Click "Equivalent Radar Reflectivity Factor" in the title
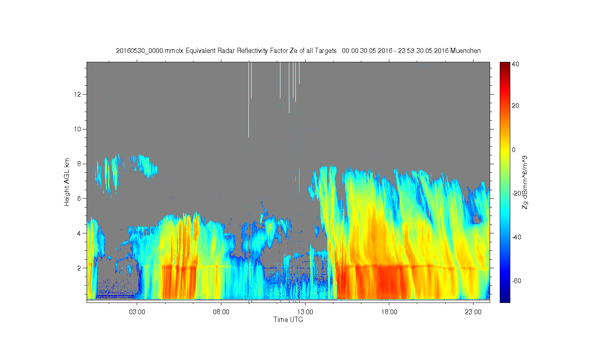This screenshot has width=607, height=364. [237, 51]
